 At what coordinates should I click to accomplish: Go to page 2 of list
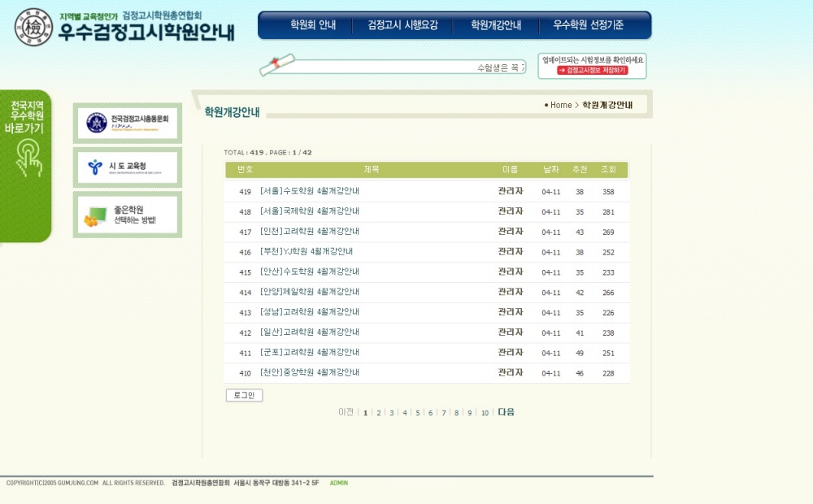[378, 413]
